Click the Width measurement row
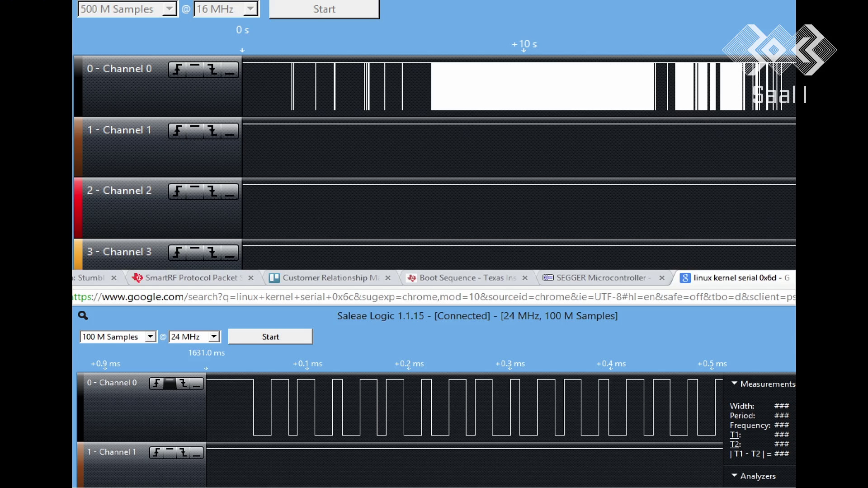868x488 pixels. (759, 406)
